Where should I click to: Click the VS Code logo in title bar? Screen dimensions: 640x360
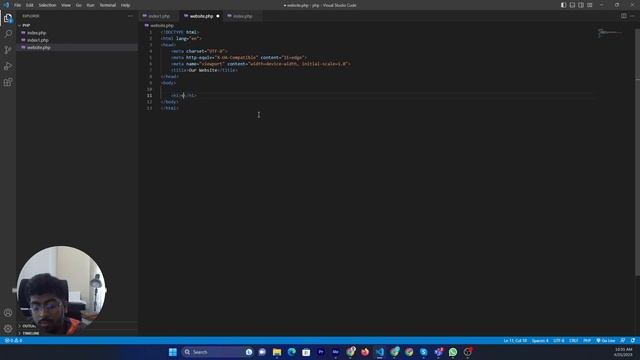click(6, 5)
